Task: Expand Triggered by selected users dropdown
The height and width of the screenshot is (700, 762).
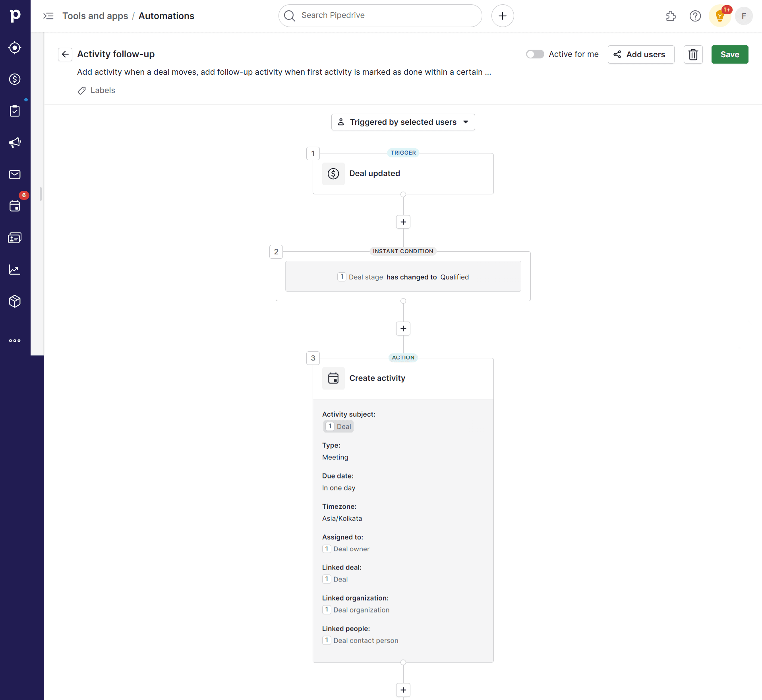Action: click(403, 122)
